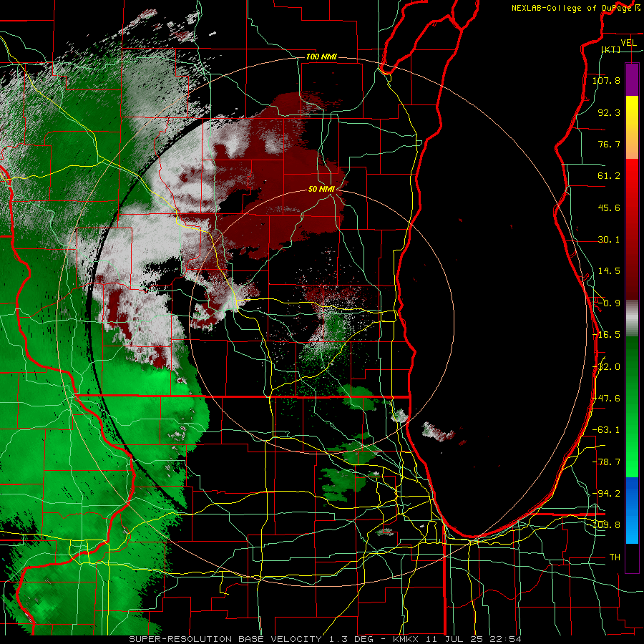
Task: Click the 100 NMI range ring label
Action: (321, 57)
